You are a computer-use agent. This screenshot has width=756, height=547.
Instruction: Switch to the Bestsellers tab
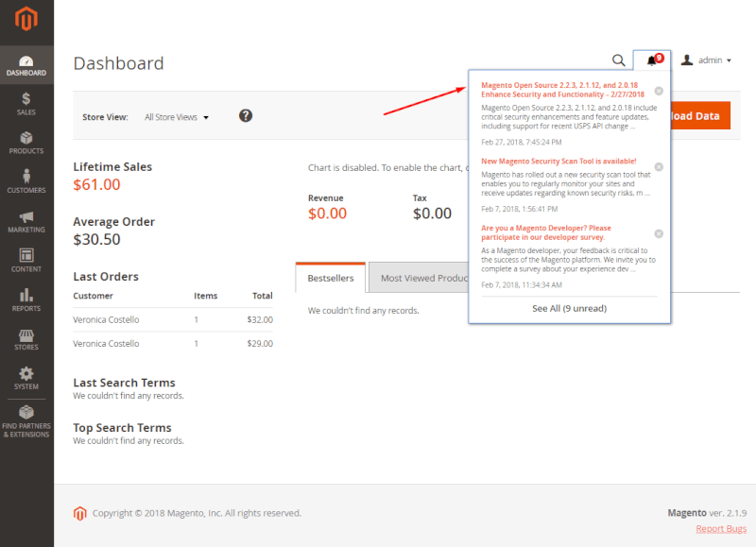coord(331,278)
